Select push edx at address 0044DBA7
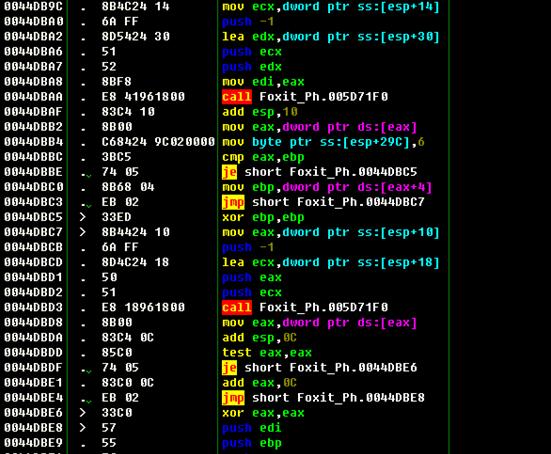The image size is (551, 454). pos(252,67)
